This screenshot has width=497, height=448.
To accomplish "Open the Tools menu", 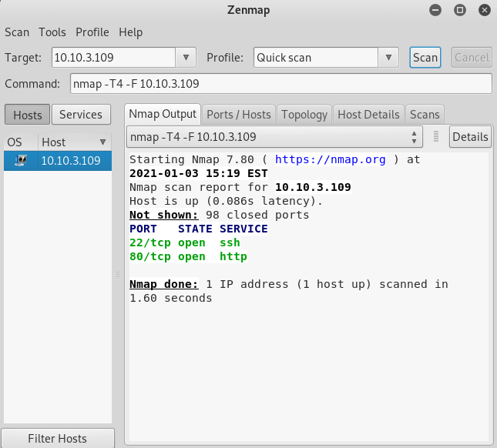I will [x=52, y=32].
